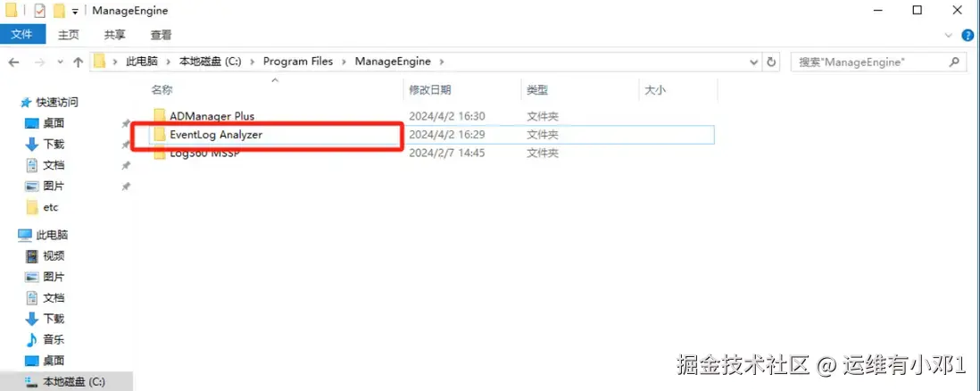Expand chevron after Program Files breadcrumb
Screen dimensions: 980x391
(345, 62)
